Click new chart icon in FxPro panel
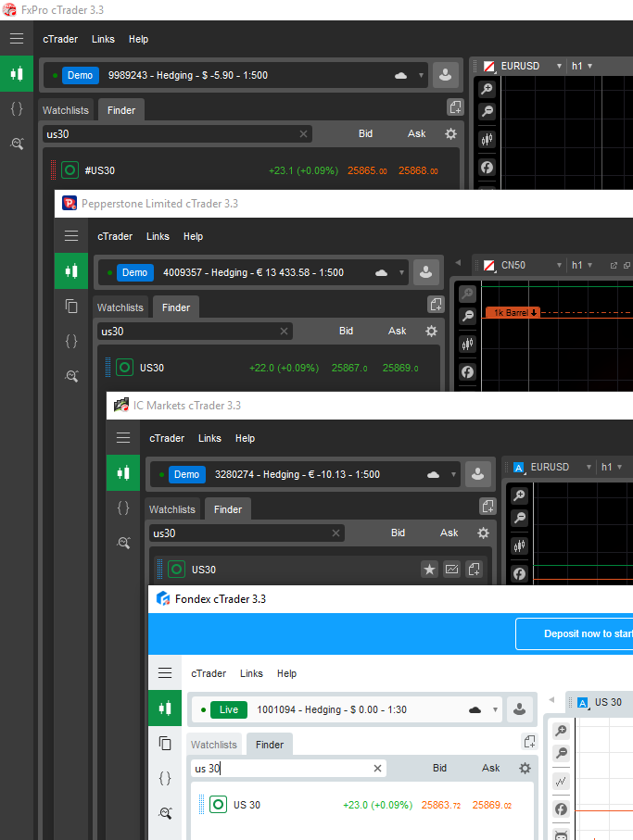 point(455,107)
